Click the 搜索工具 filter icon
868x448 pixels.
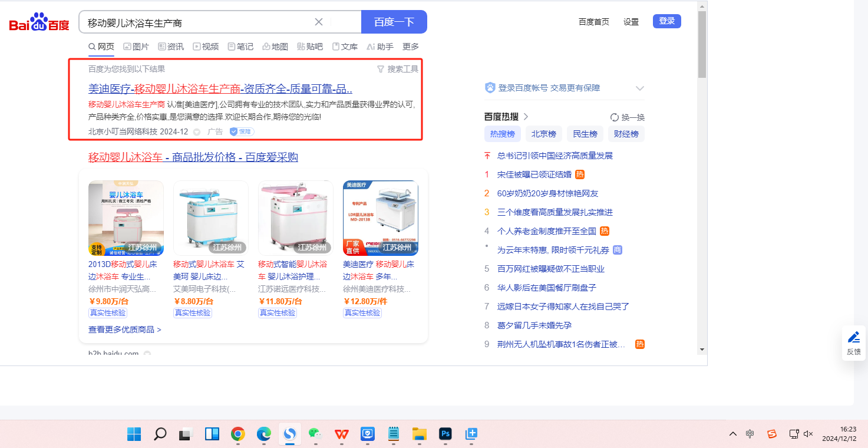[x=381, y=69]
